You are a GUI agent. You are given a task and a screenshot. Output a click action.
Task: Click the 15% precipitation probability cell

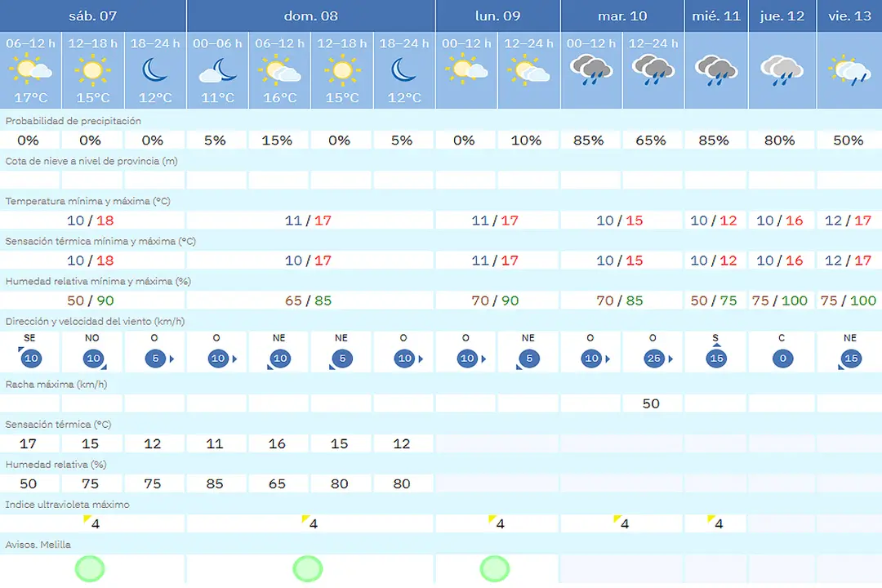click(278, 140)
